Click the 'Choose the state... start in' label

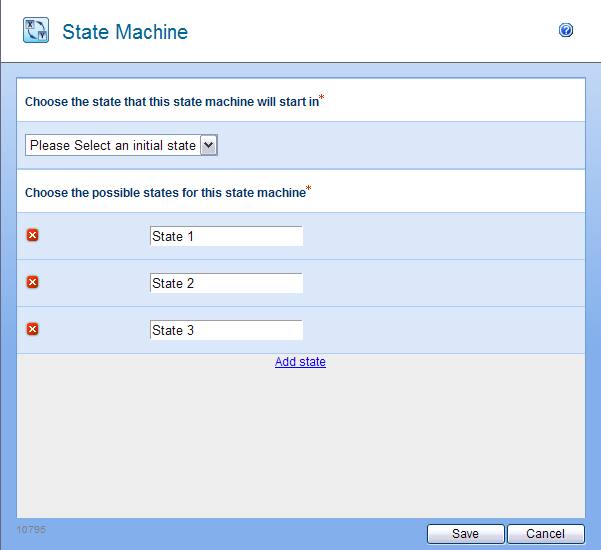point(171,101)
